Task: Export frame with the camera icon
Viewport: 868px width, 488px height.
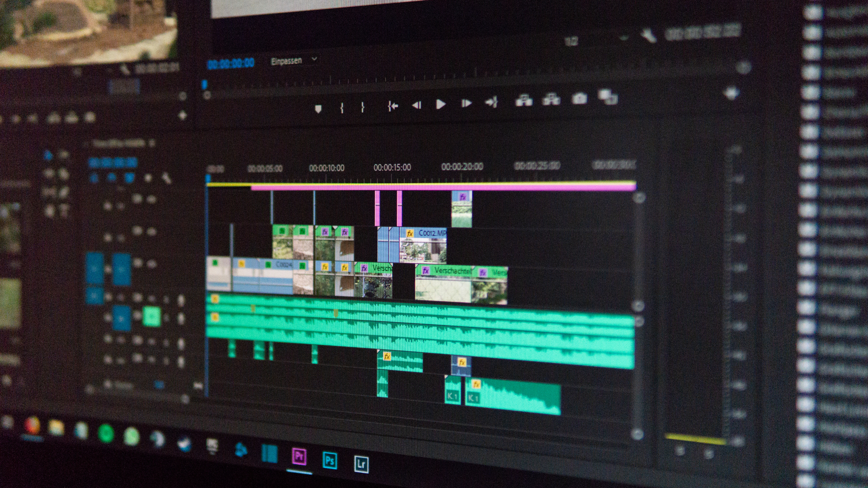Action: tap(579, 99)
